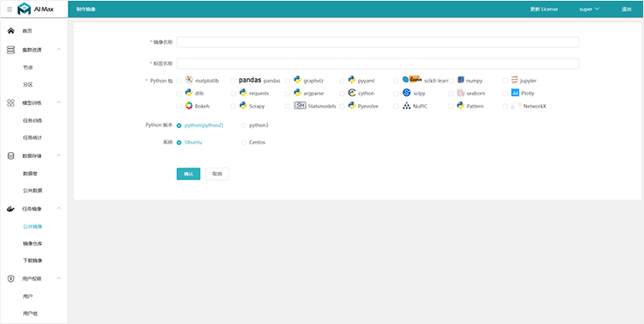Click 退出 to log out
Screen dimensions: 644x324
pyautogui.click(x=626, y=9)
